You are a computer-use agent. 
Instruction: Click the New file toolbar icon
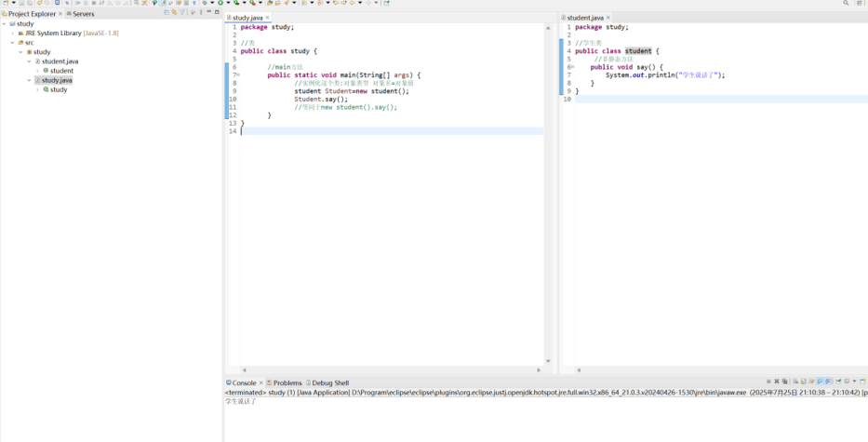point(6,3)
